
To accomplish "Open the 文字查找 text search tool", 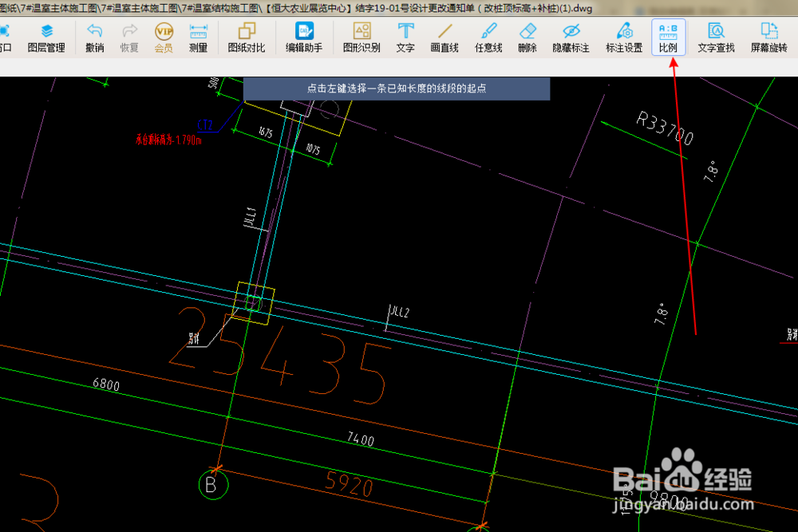I will pyautogui.click(x=716, y=38).
